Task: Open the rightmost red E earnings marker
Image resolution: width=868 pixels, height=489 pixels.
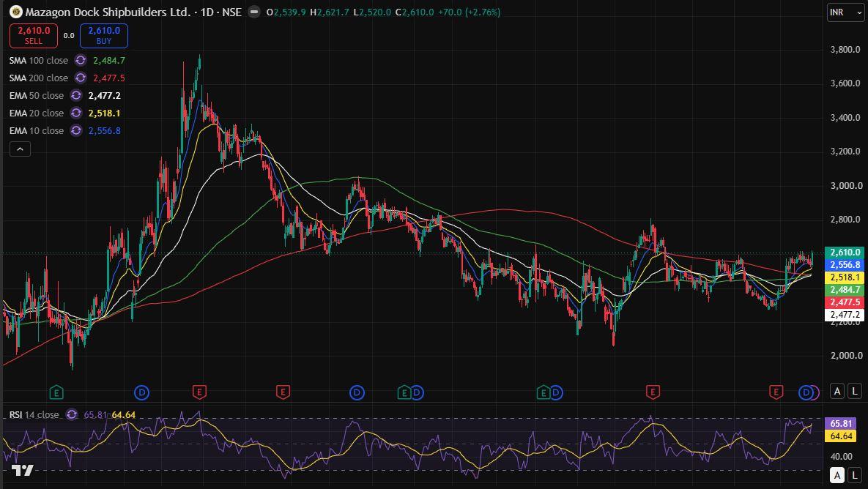Action: tap(776, 393)
